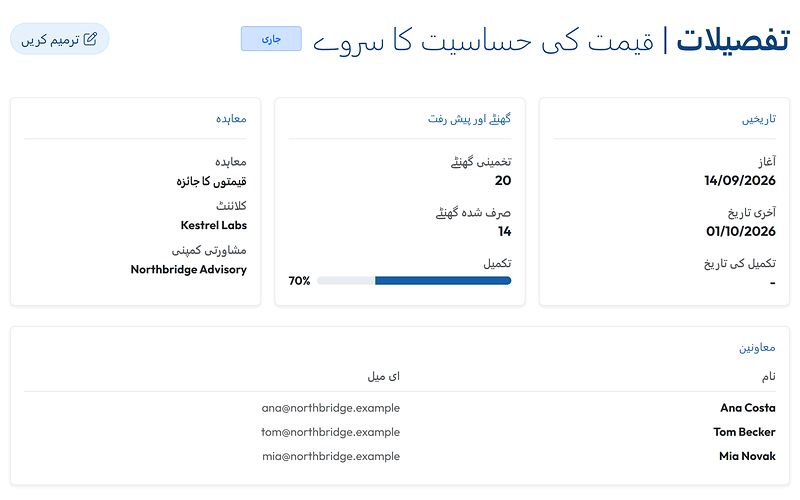The width and height of the screenshot is (800, 500).
Task: Click the تخمینی گھنٹے label
Action: pyautogui.click(x=481, y=162)
